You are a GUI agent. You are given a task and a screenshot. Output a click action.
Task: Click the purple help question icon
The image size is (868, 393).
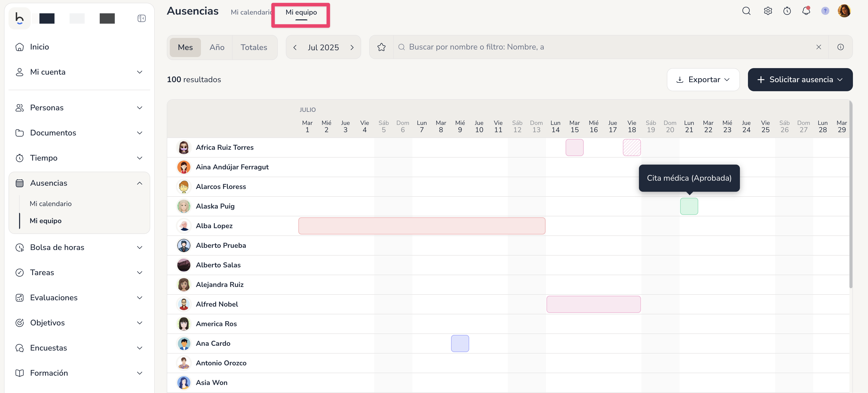coord(825,11)
